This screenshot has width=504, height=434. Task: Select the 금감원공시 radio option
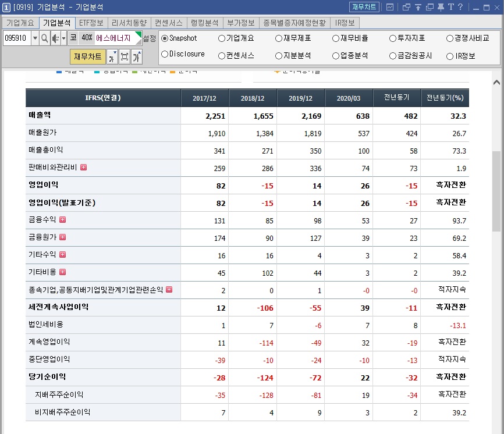click(x=392, y=56)
